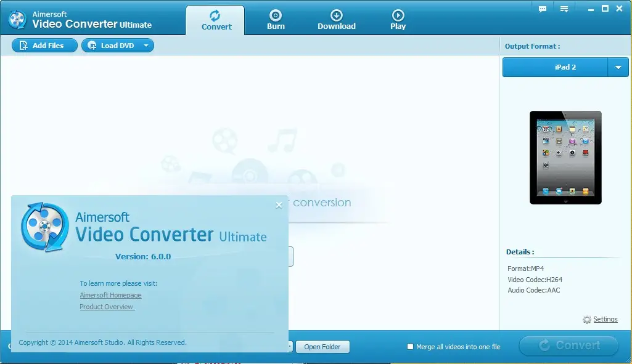Click the Video Codec:H264 detail line

click(x=535, y=280)
